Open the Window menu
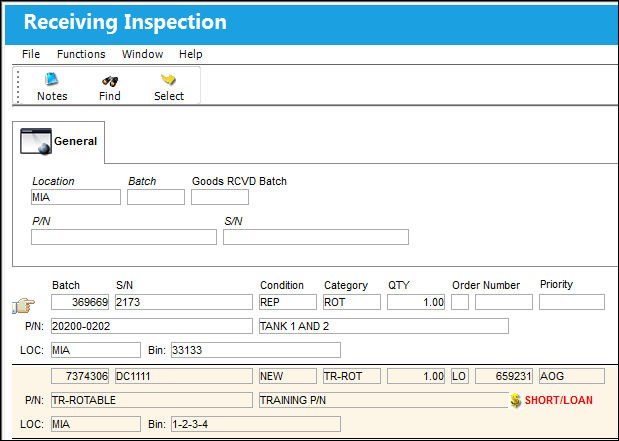 click(142, 54)
